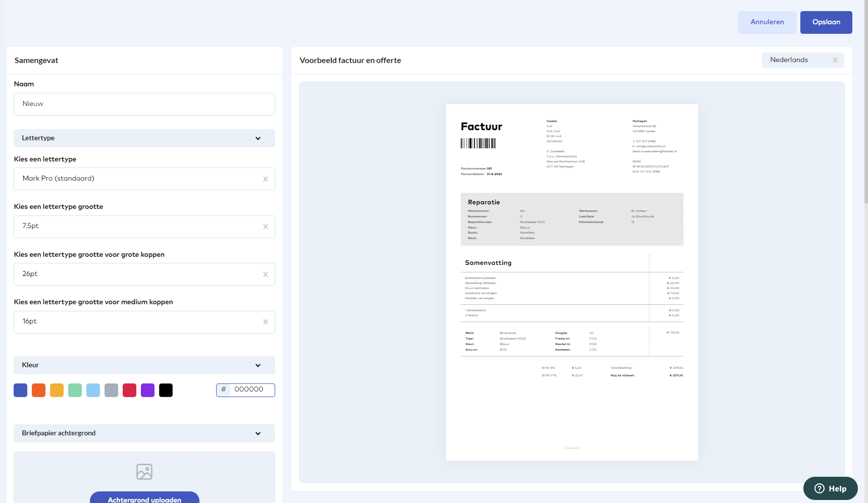
Task: Click Achtergrond uploaden button
Action: [144, 497]
